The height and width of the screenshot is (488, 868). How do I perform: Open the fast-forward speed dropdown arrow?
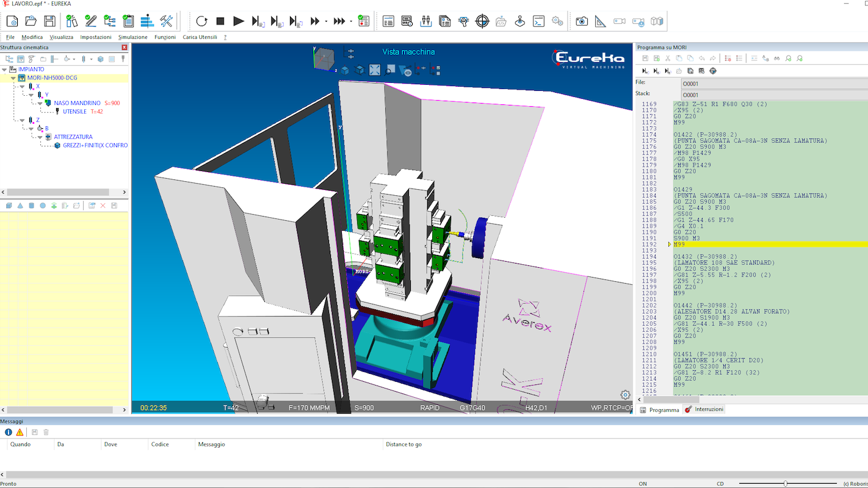tap(326, 21)
